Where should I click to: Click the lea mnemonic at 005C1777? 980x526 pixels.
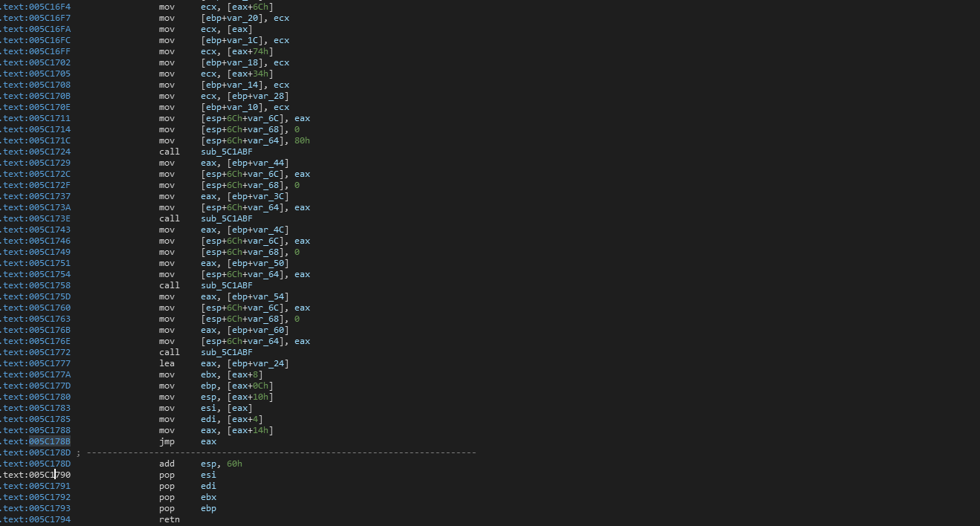(167, 363)
